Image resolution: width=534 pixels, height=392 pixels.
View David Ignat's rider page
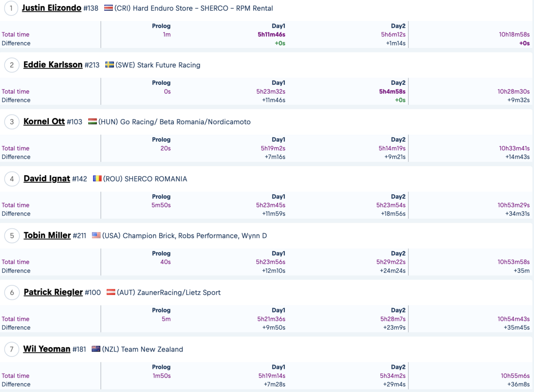[x=47, y=179]
